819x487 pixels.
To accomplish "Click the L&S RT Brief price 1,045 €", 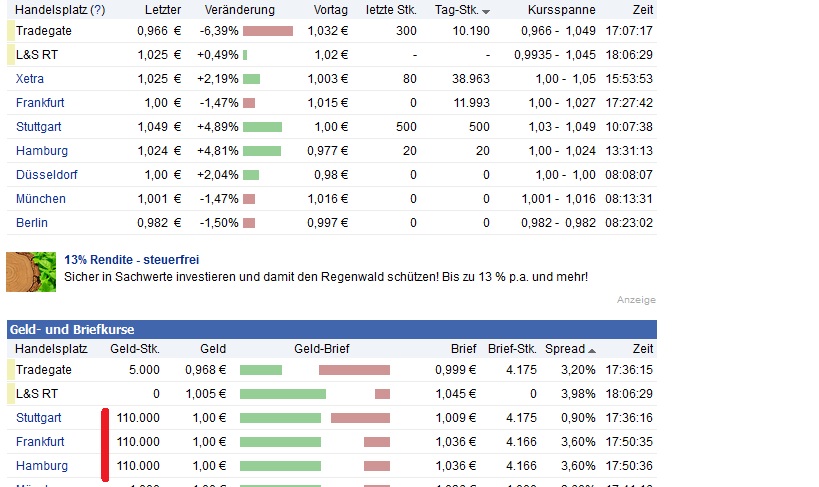I will click(x=455, y=394).
